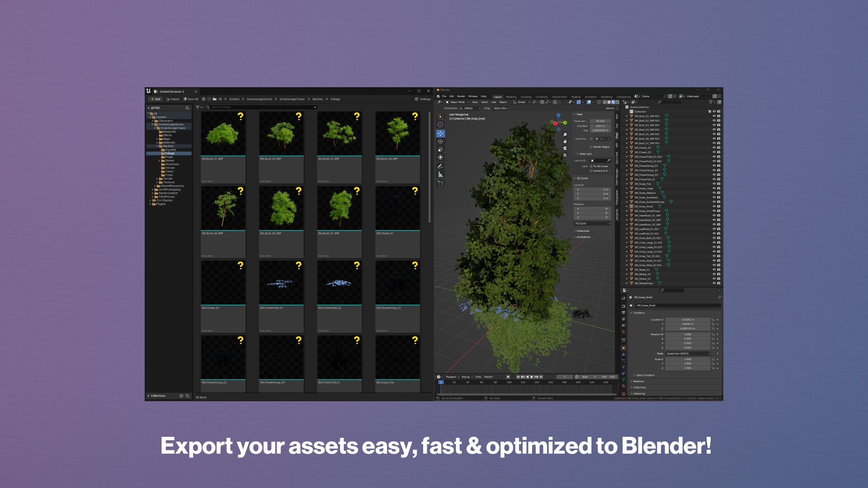
Task: Click the Unreal Engine logo icon
Action: point(148,91)
